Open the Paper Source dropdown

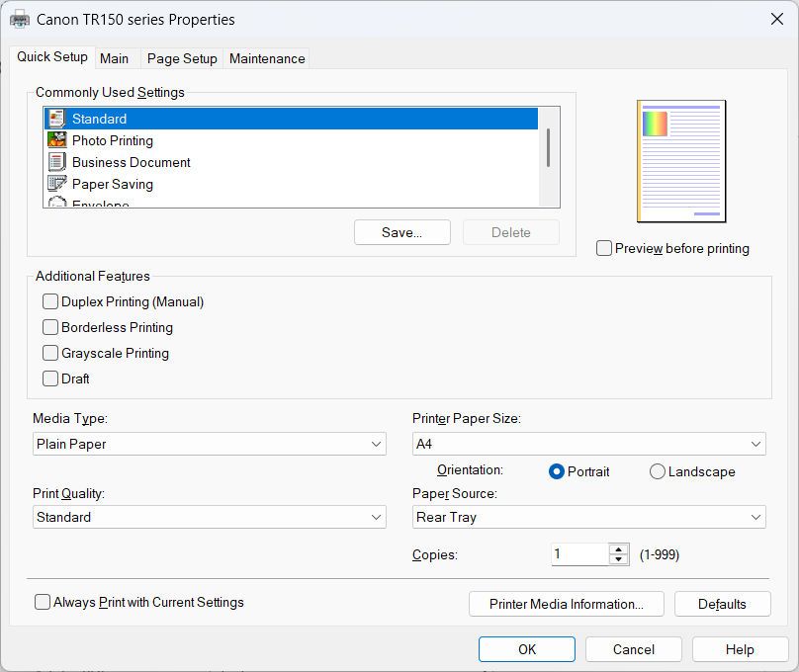coord(588,517)
